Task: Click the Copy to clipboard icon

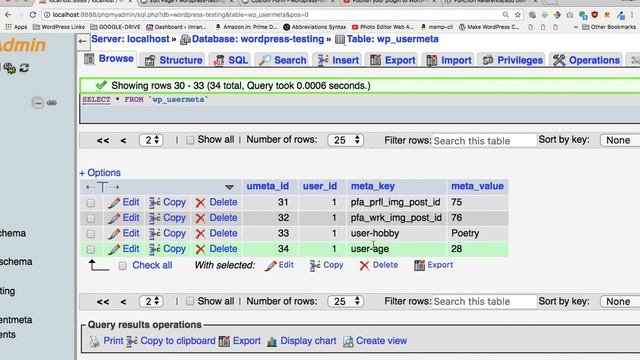Action: [x=131, y=341]
